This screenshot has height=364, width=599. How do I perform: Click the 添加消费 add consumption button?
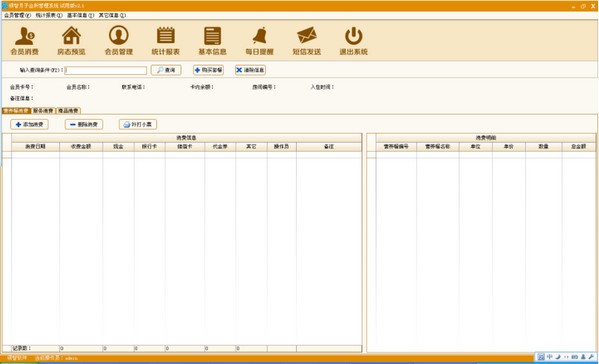29,125
